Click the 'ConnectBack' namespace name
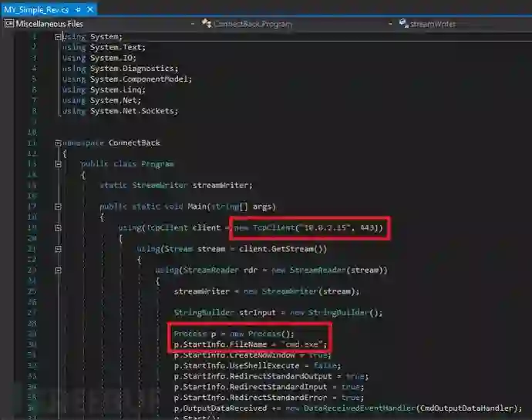Image resolution: width=532 pixels, height=420 pixels. pyautogui.click(x=134, y=143)
